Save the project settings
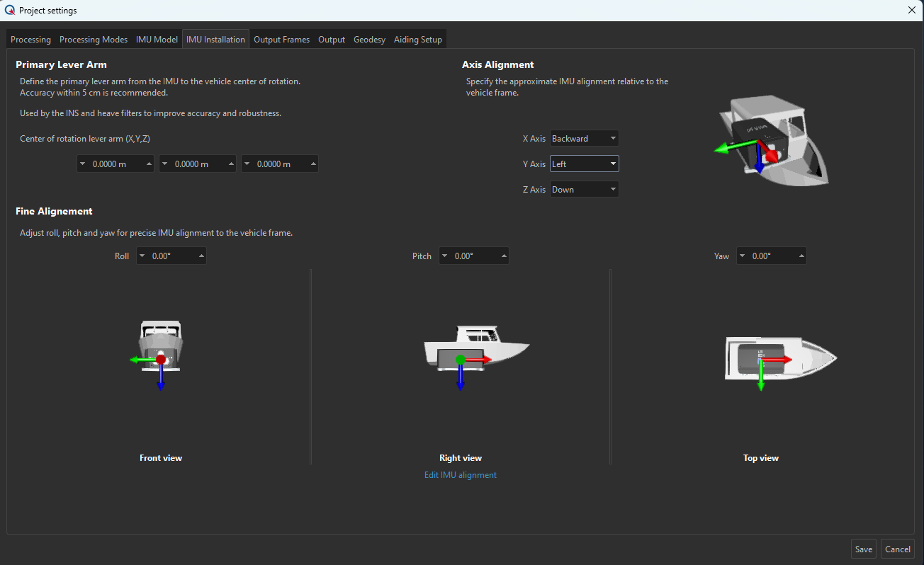Screen dimensions: 924x565 pos(863,549)
